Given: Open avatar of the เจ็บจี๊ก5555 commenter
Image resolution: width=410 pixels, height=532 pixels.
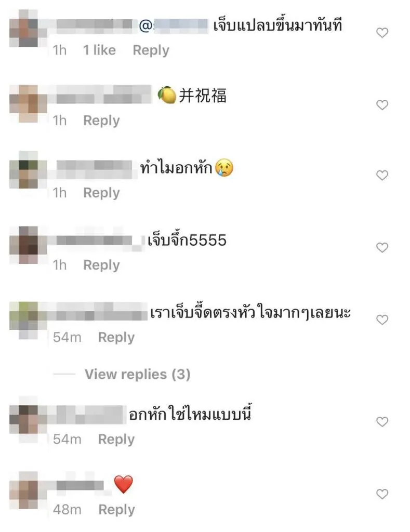Looking at the screenshot, I should pyautogui.click(x=28, y=245).
